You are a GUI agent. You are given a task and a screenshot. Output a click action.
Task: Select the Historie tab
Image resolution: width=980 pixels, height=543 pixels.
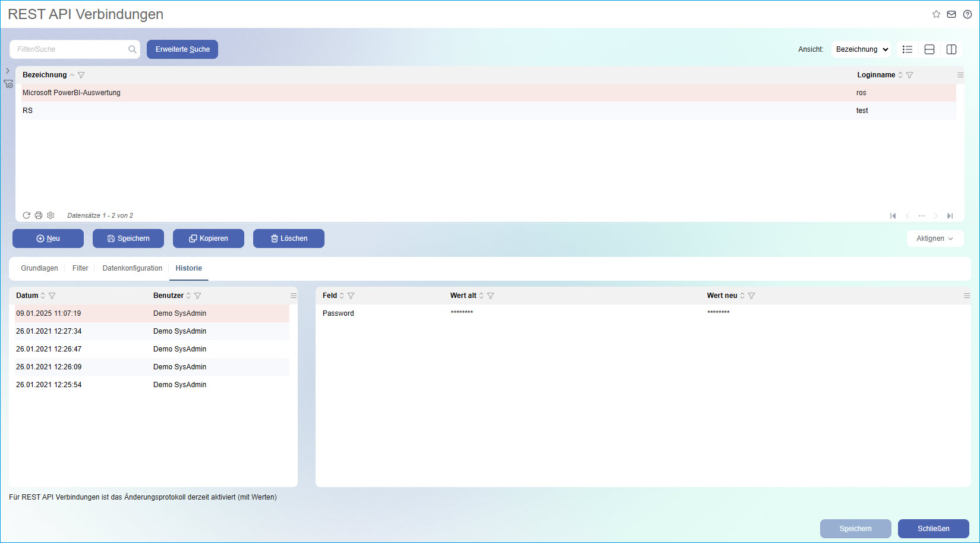(188, 268)
